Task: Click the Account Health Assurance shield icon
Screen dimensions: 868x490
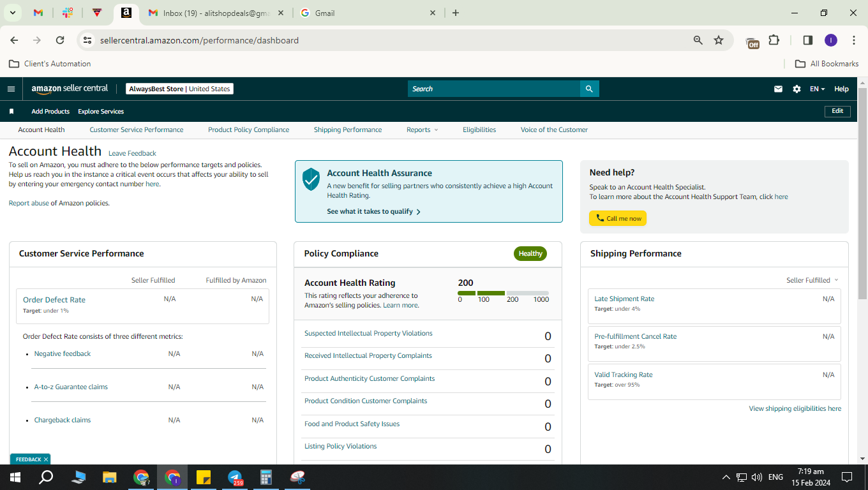Action: [311, 179]
